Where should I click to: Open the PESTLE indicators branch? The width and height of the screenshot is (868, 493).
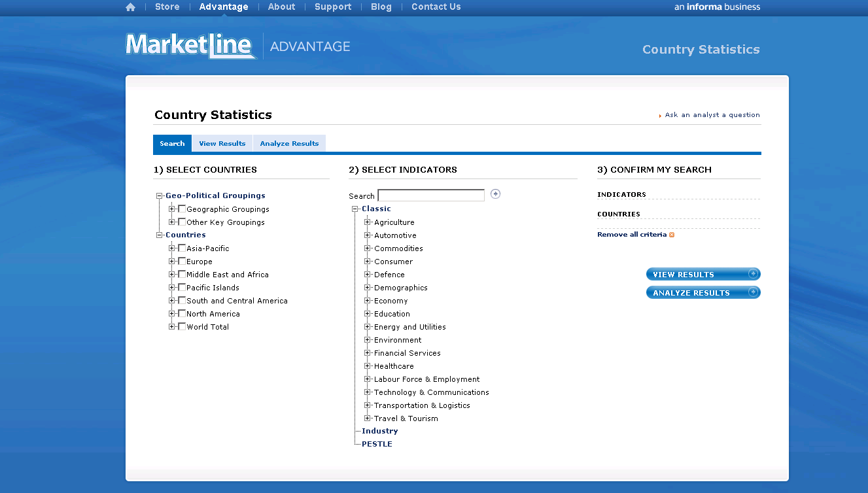tap(377, 444)
